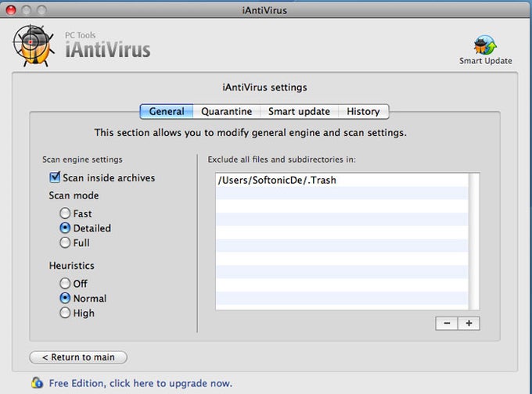This screenshot has height=394, width=532.
Task: Select the Detailed scan mode
Action: pyautogui.click(x=65, y=227)
